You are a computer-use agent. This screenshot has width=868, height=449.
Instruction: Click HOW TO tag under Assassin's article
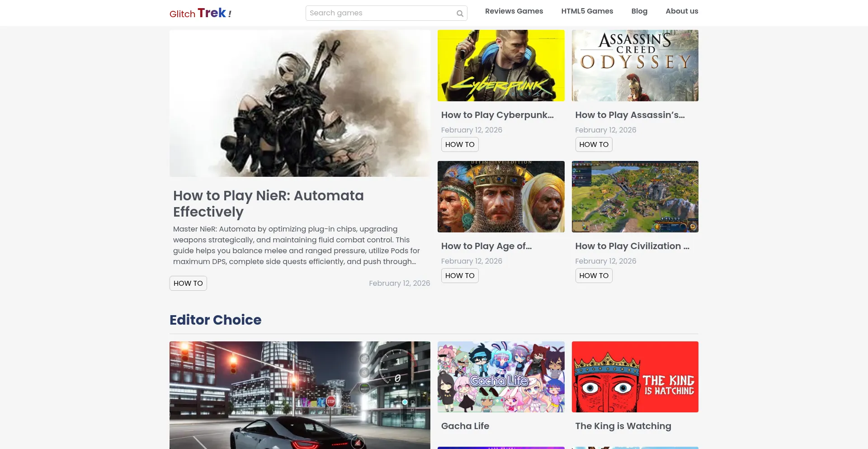click(594, 144)
